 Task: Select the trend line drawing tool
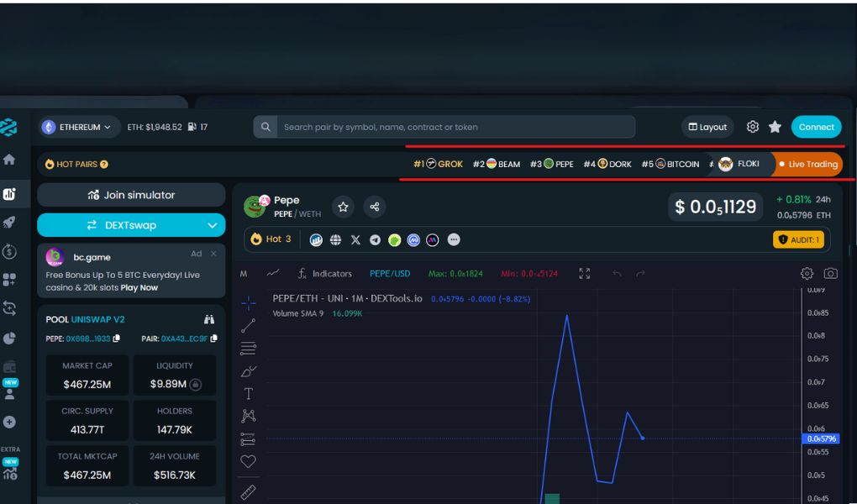tap(248, 326)
